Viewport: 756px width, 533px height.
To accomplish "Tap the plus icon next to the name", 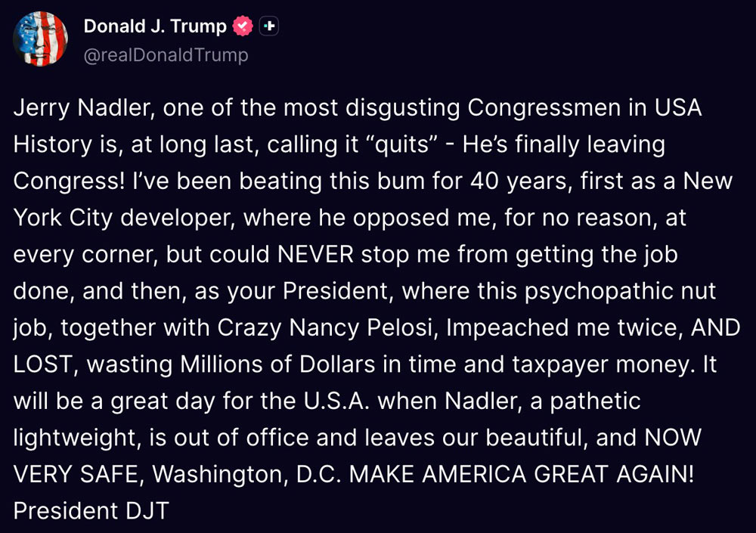I will pyautogui.click(x=269, y=26).
